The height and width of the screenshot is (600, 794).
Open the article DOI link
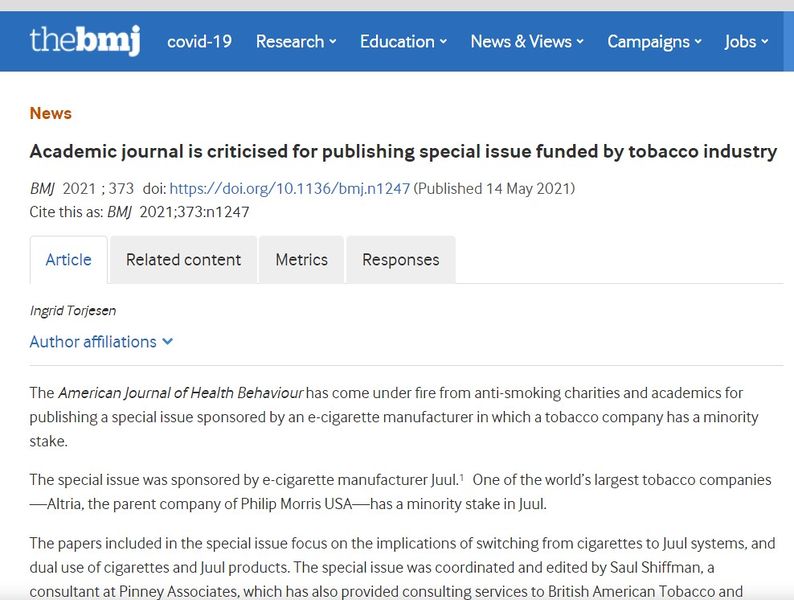pyautogui.click(x=290, y=188)
